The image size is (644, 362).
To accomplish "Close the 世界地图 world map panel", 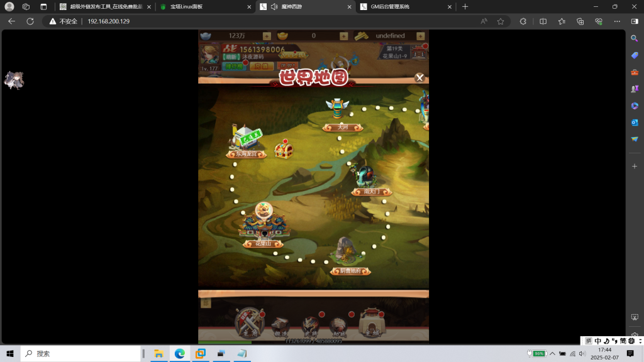I will pos(419,78).
